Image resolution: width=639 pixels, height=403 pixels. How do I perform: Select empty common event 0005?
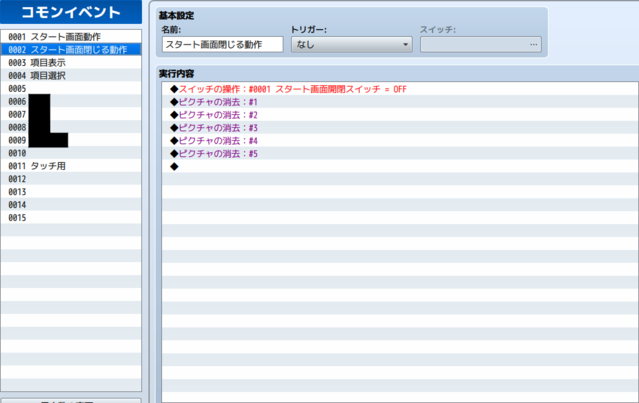click(x=71, y=88)
